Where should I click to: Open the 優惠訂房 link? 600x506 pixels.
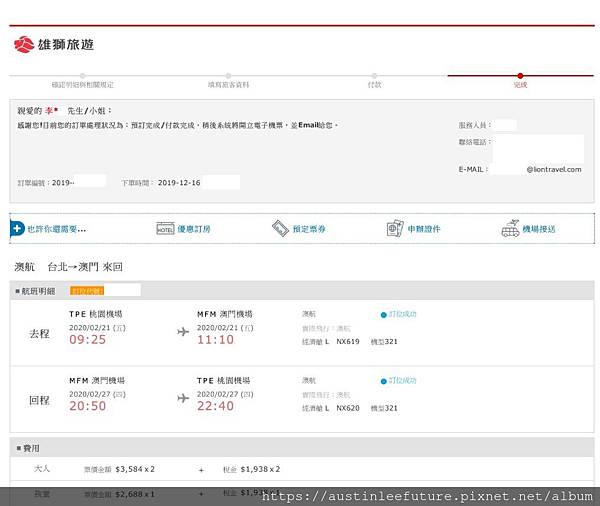[194, 229]
